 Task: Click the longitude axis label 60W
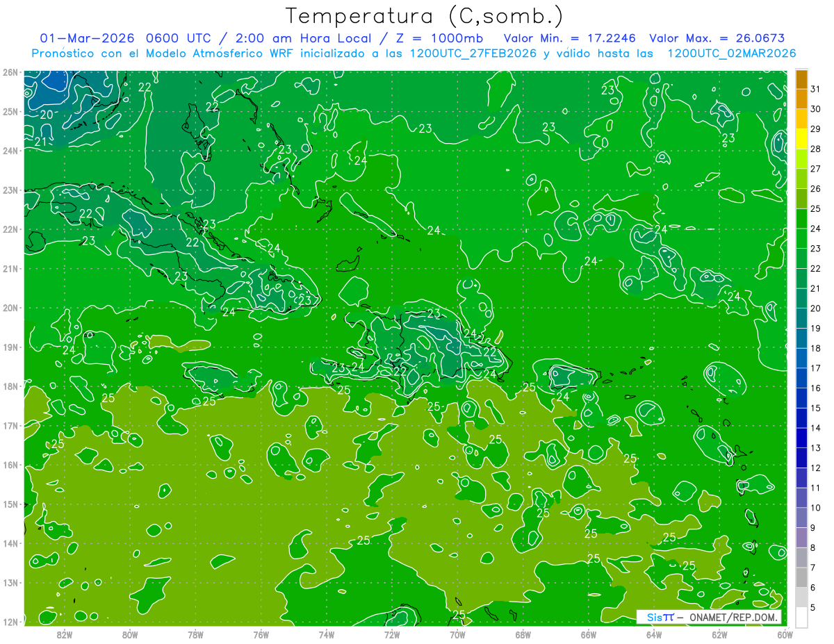click(x=785, y=634)
